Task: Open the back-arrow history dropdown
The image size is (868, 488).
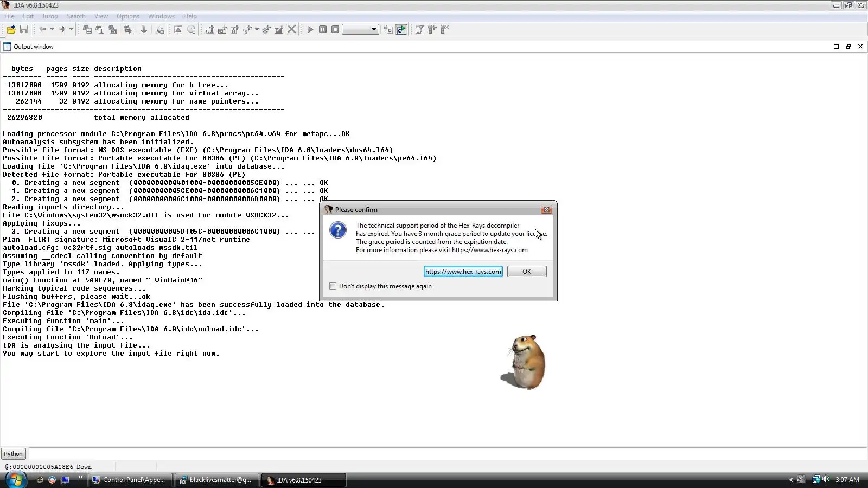Action: [x=52, y=29]
